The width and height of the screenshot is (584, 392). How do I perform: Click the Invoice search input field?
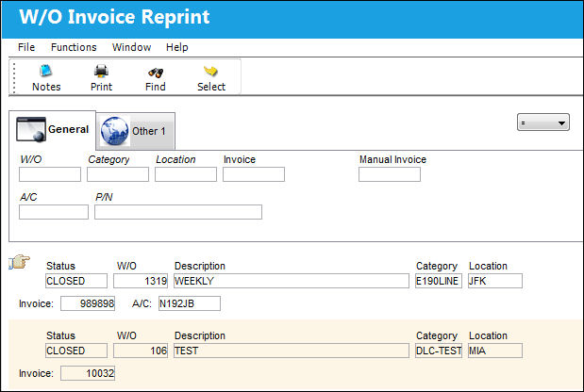pyautogui.click(x=254, y=174)
